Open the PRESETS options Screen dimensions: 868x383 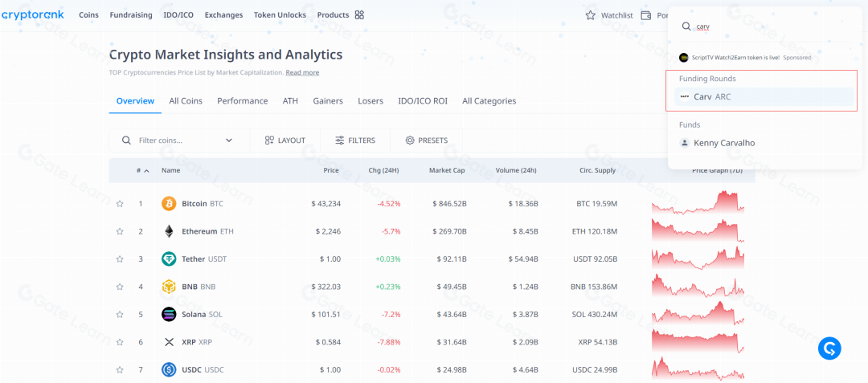pyautogui.click(x=426, y=141)
